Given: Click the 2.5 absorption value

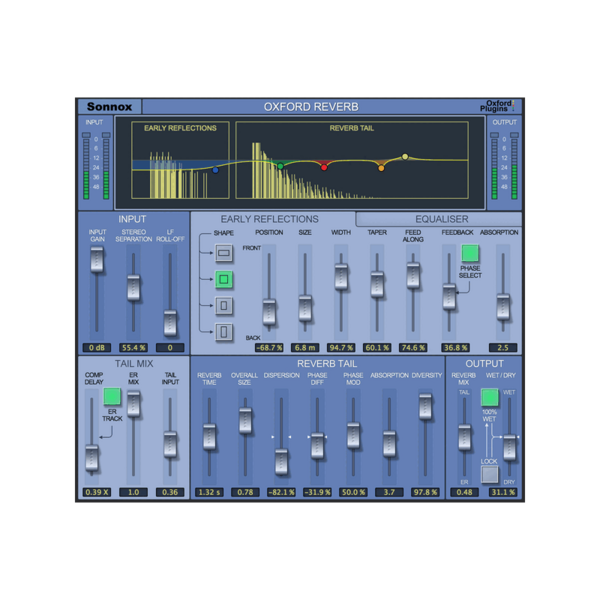Looking at the screenshot, I should coord(503,347).
